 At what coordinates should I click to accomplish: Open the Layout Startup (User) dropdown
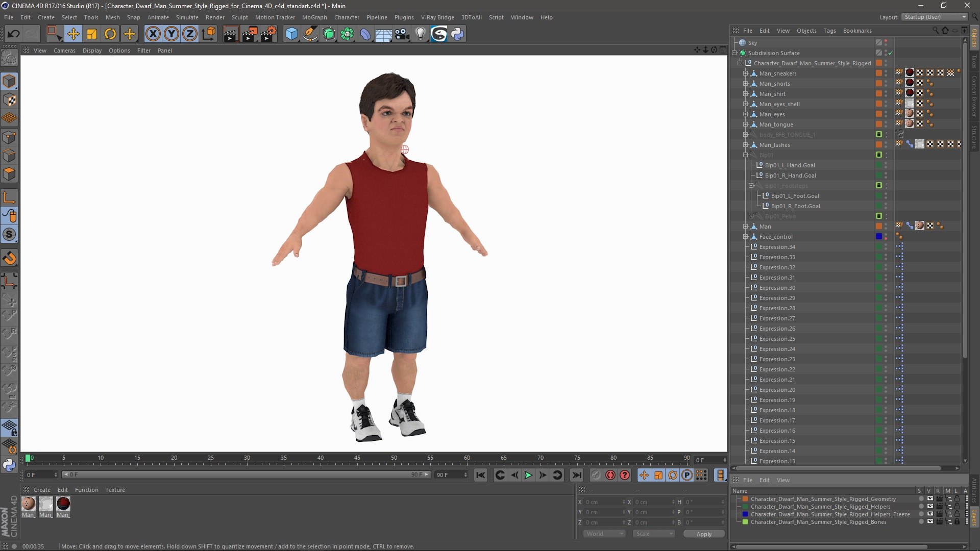(x=934, y=17)
